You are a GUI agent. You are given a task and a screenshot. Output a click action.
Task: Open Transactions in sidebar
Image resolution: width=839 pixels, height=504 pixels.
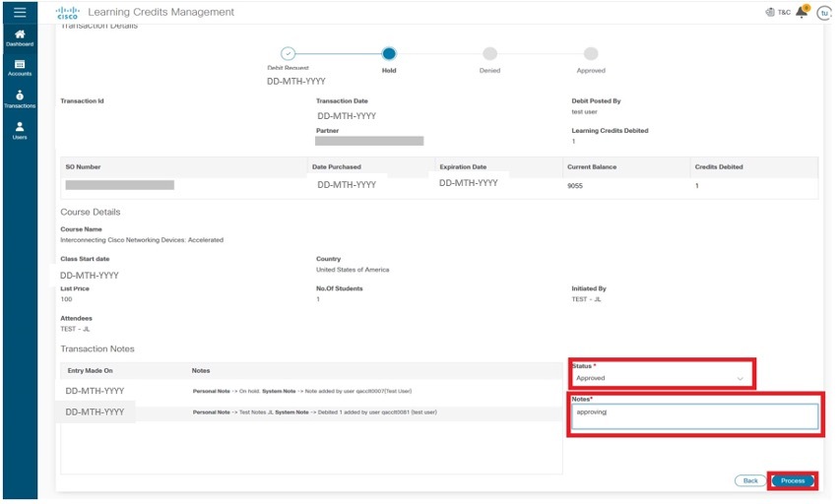[x=20, y=99]
